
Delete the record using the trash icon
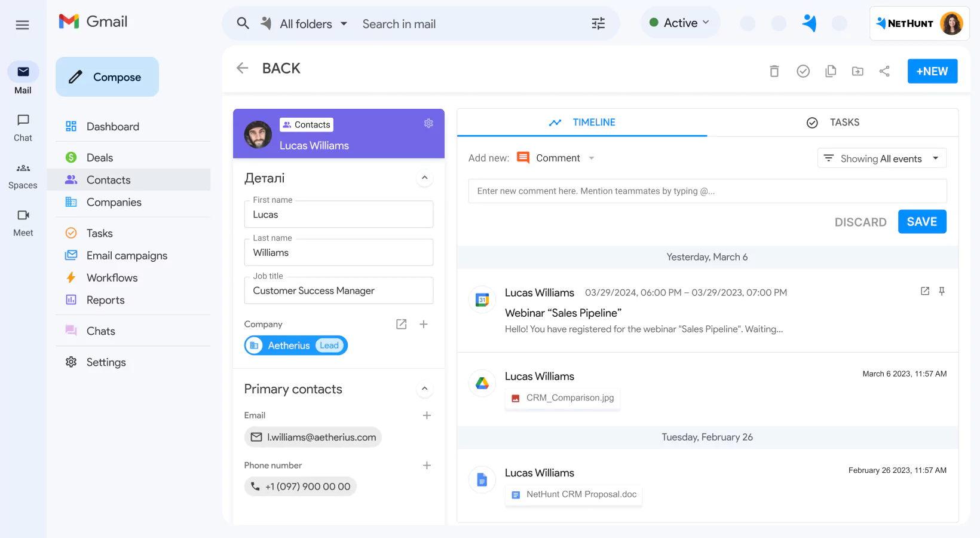(774, 71)
